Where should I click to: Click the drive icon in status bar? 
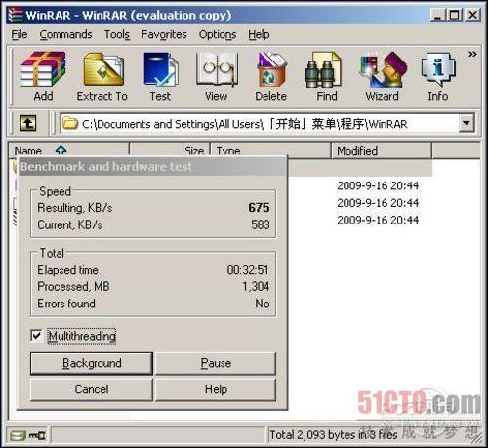click(18, 435)
